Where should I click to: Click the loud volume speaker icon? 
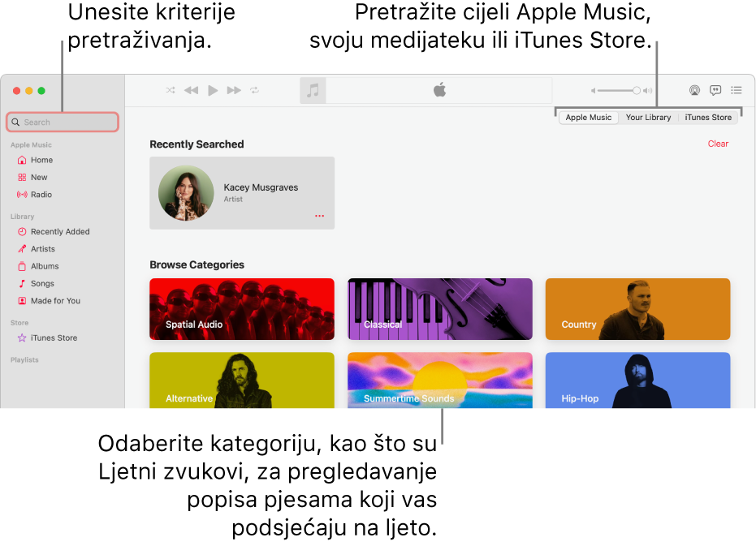(647, 90)
